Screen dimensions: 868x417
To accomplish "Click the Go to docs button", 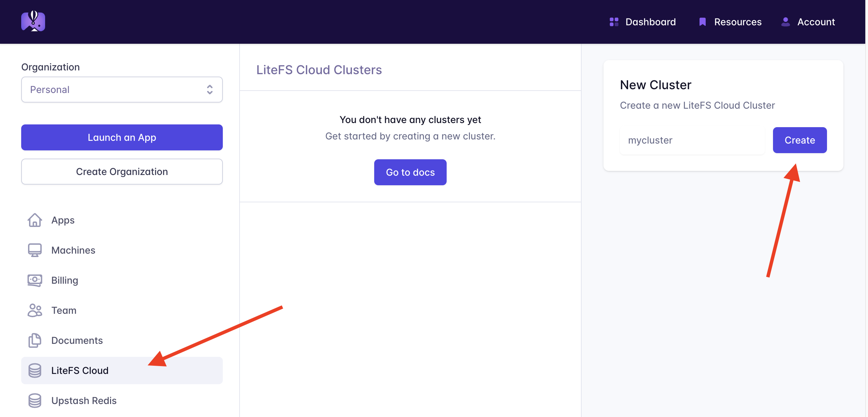I will coord(410,172).
